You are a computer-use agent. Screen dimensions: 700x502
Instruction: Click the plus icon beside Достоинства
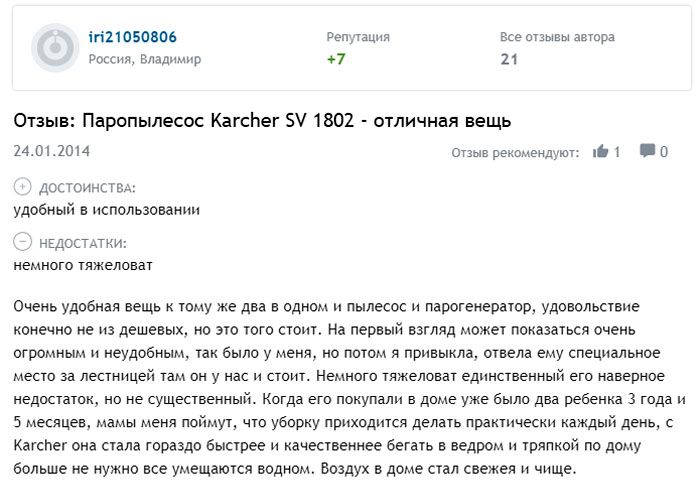pyautogui.click(x=23, y=187)
